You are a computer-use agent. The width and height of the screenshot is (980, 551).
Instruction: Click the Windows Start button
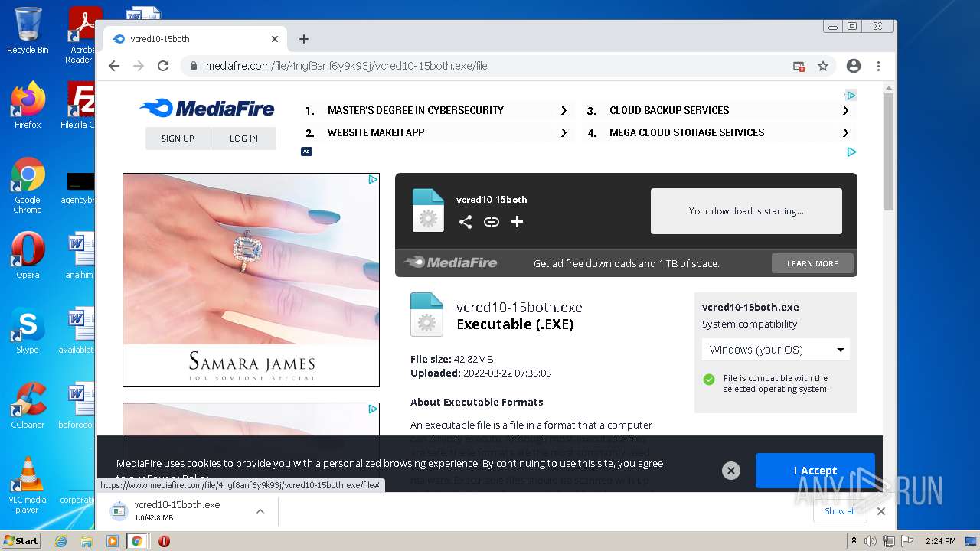(21, 540)
